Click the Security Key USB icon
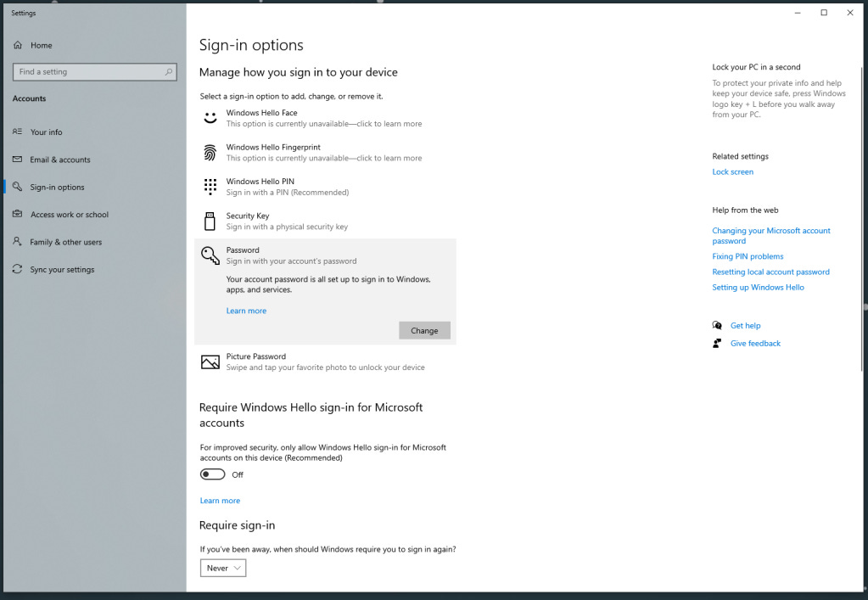The width and height of the screenshot is (868, 600). (x=210, y=221)
